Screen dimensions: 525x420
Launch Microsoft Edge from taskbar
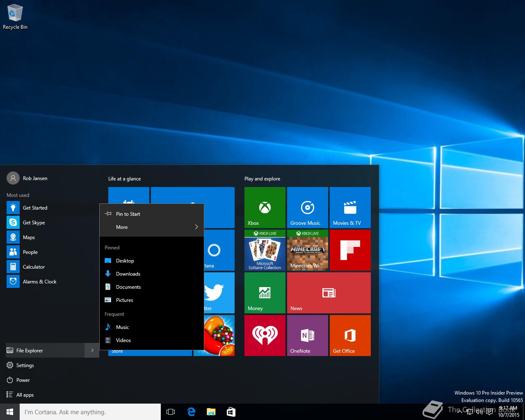click(191, 412)
